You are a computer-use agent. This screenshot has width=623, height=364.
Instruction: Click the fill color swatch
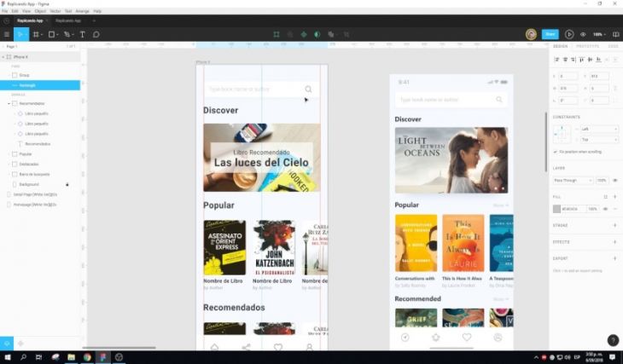pos(556,209)
